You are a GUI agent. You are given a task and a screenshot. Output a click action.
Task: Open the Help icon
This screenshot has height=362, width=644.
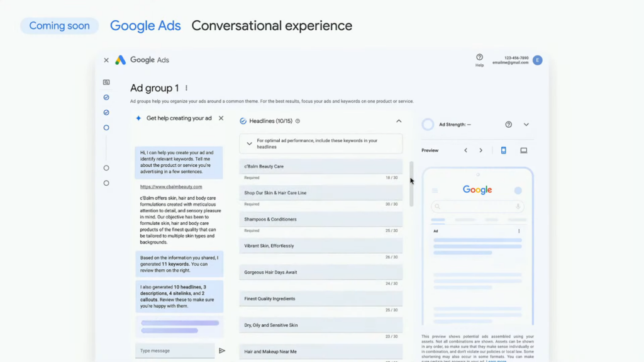tap(479, 57)
